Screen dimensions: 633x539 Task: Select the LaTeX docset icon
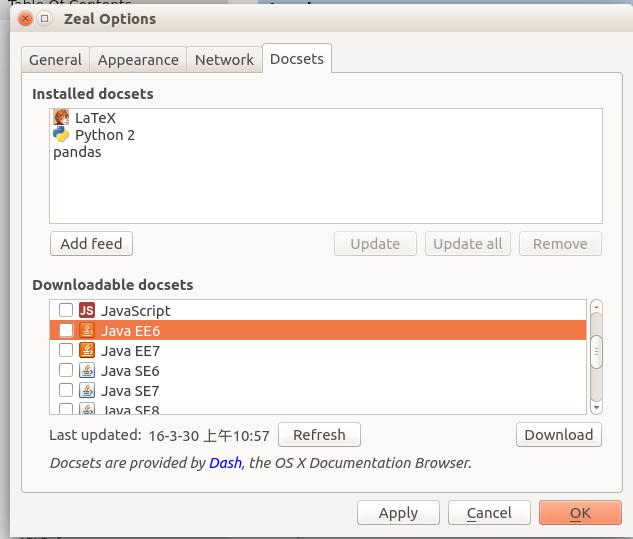tap(61, 117)
